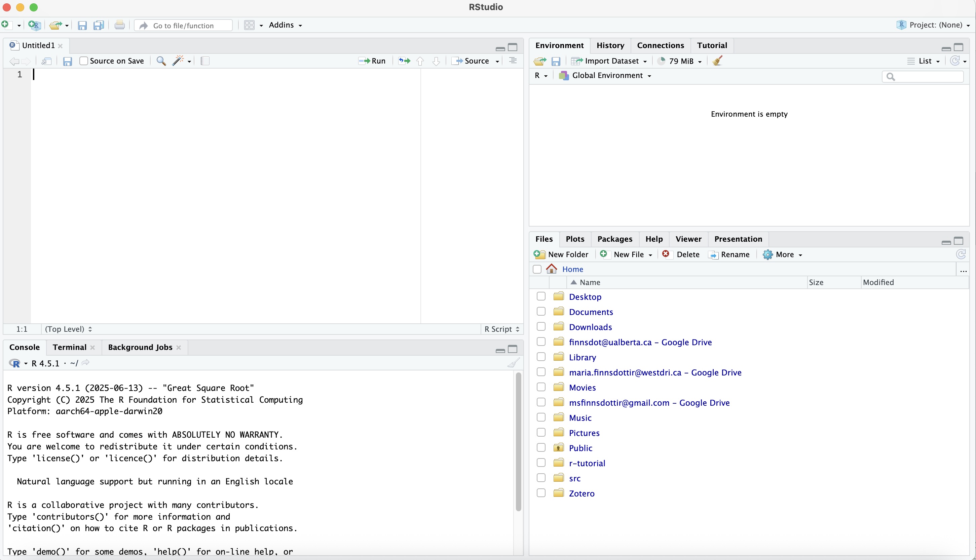Go to next section using down arrow
This screenshot has width=976, height=560.
436,61
